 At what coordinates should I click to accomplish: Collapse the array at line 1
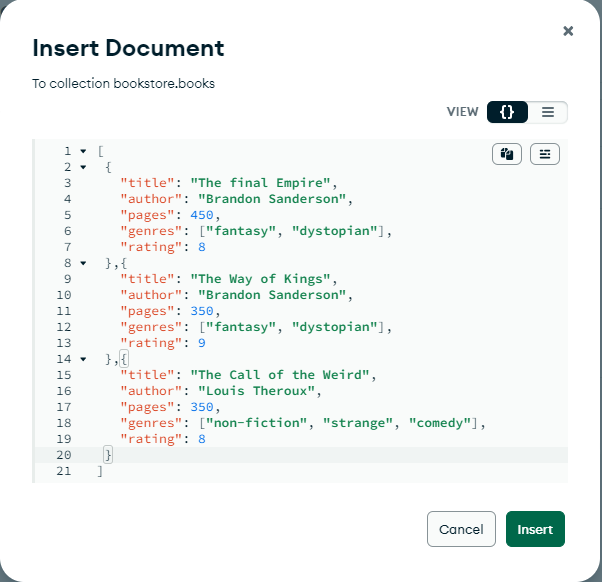click(83, 151)
